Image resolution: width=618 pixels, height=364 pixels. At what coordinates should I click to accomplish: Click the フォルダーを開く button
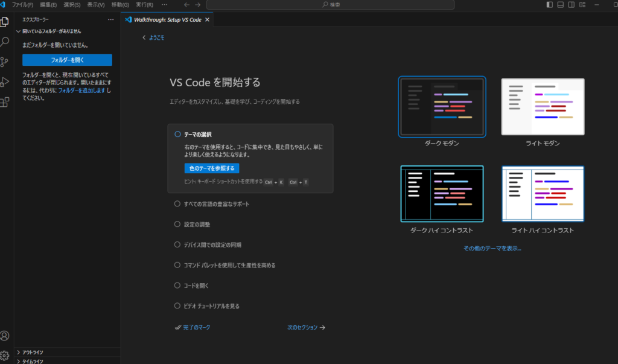[67, 60]
